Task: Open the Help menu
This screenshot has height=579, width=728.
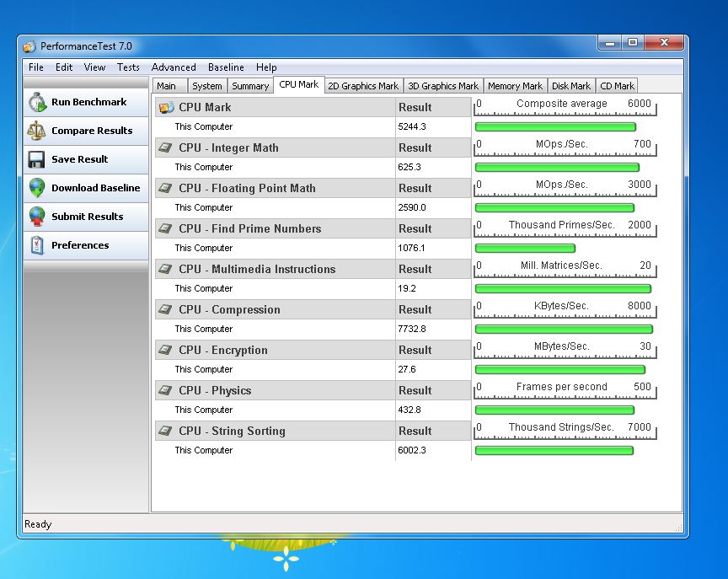Action: pyautogui.click(x=266, y=67)
